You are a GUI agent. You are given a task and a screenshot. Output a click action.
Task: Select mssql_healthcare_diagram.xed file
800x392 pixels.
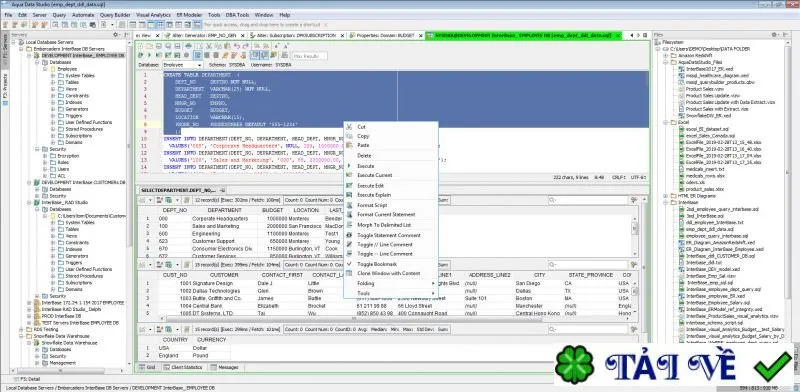click(x=712, y=75)
